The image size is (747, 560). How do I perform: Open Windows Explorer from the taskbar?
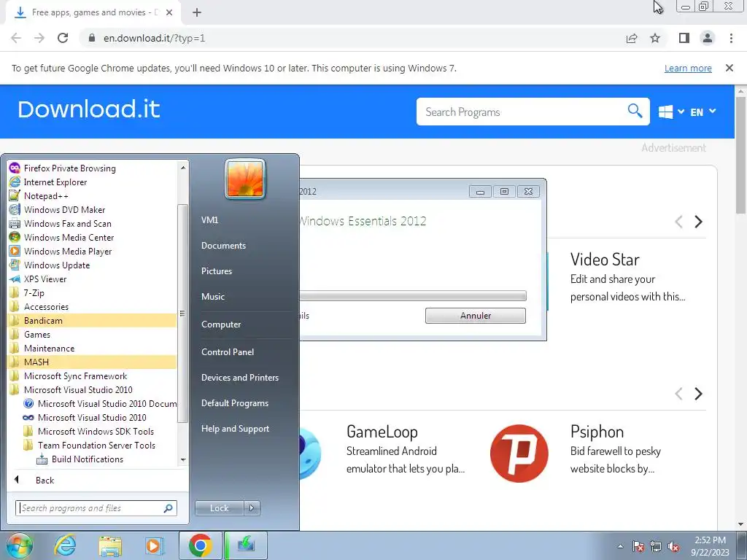pos(110,545)
